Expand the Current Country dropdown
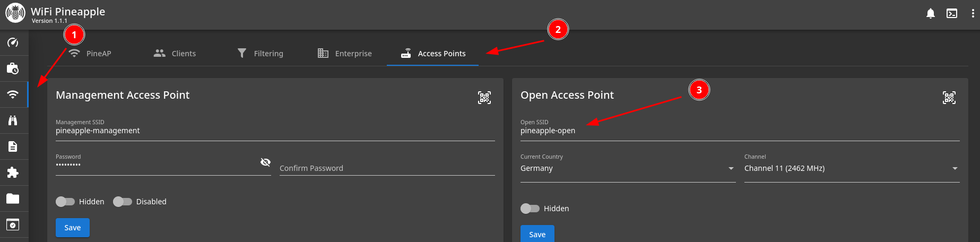This screenshot has height=242, width=980. [x=627, y=168]
